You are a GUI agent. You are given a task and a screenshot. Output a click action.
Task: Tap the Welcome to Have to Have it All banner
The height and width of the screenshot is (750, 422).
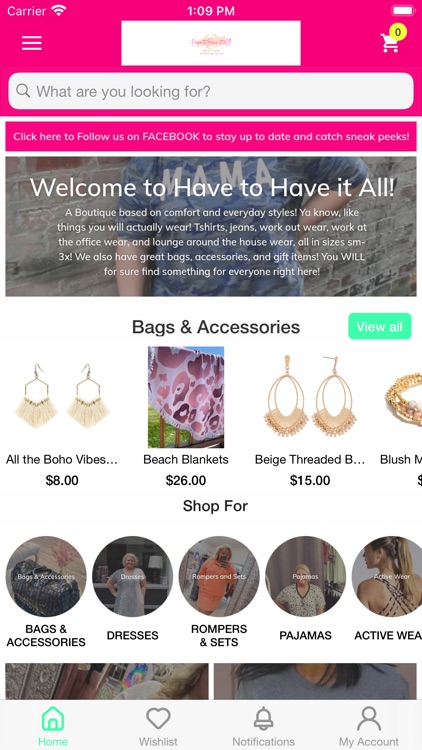coord(211,226)
